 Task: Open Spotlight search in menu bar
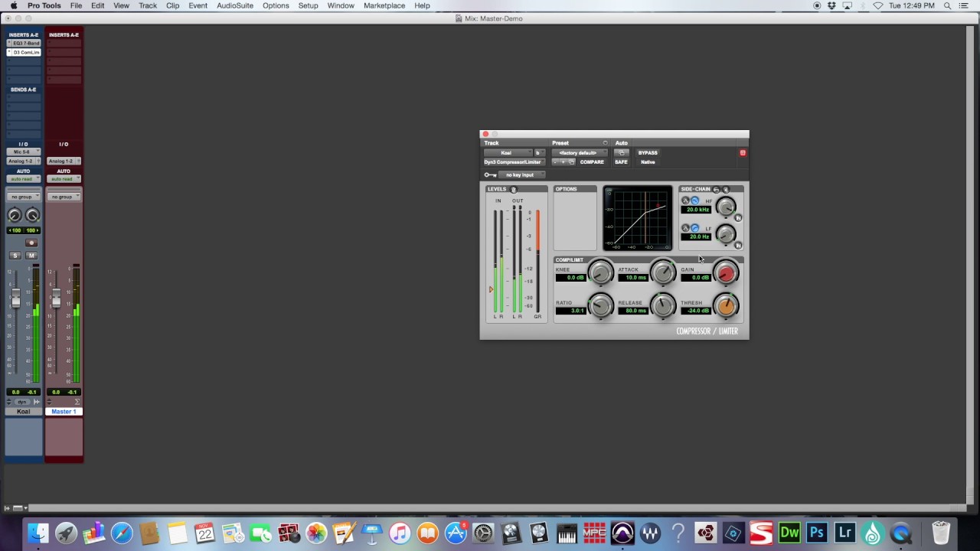click(949, 5)
